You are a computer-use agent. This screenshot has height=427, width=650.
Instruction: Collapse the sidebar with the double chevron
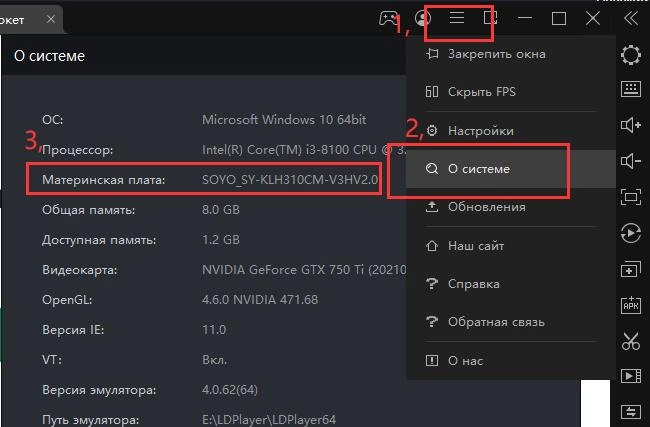630,18
